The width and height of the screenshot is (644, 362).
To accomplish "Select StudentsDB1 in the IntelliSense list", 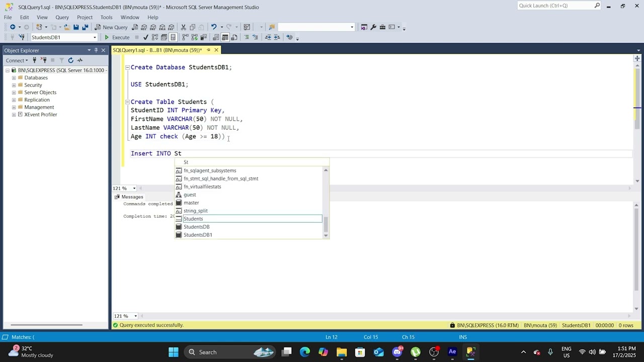I will (248, 235).
